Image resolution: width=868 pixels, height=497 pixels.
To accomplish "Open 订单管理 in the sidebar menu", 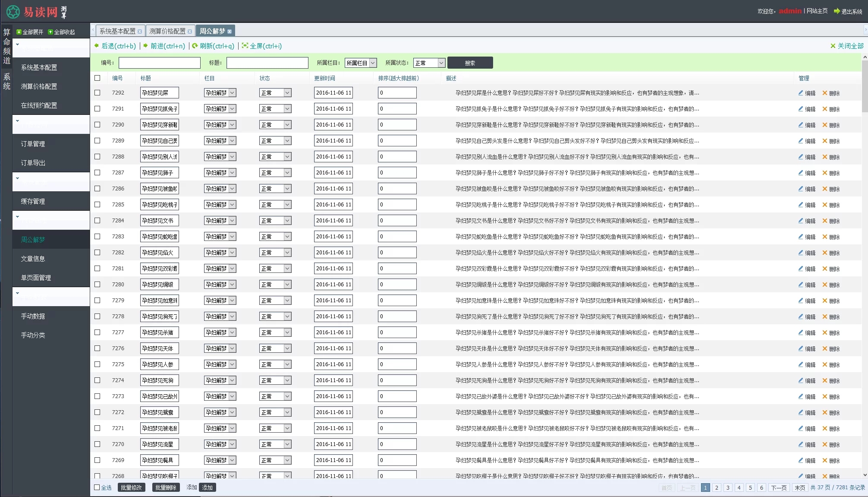I will (x=33, y=144).
